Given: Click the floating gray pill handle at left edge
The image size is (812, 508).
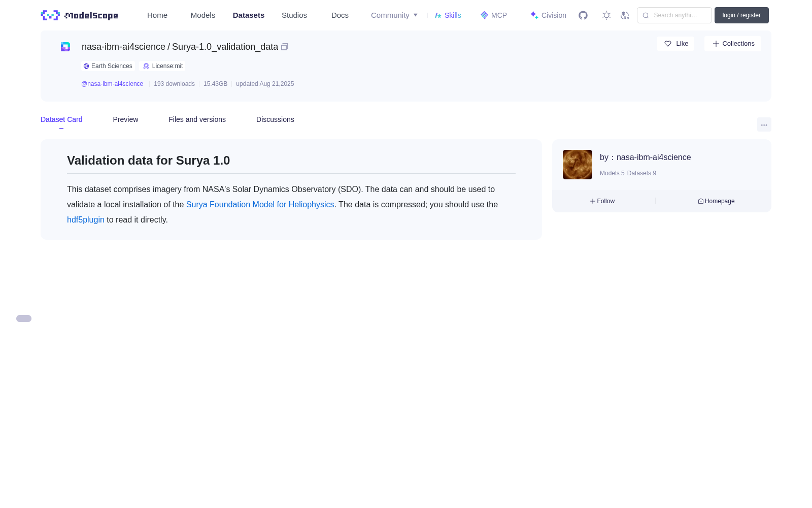Looking at the screenshot, I should (x=24, y=319).
